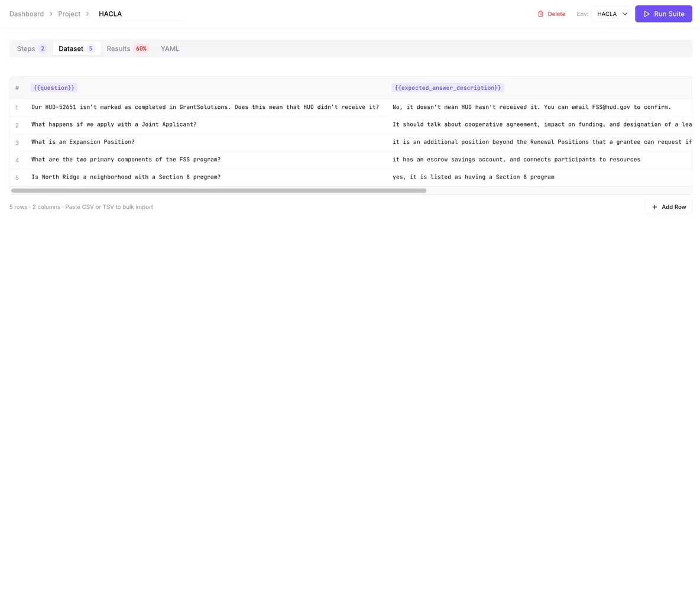Click the 60% results badge

(141, 48)
